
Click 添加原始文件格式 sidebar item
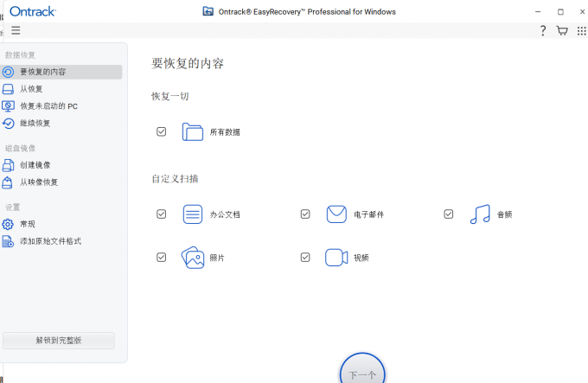pos(42,241)
